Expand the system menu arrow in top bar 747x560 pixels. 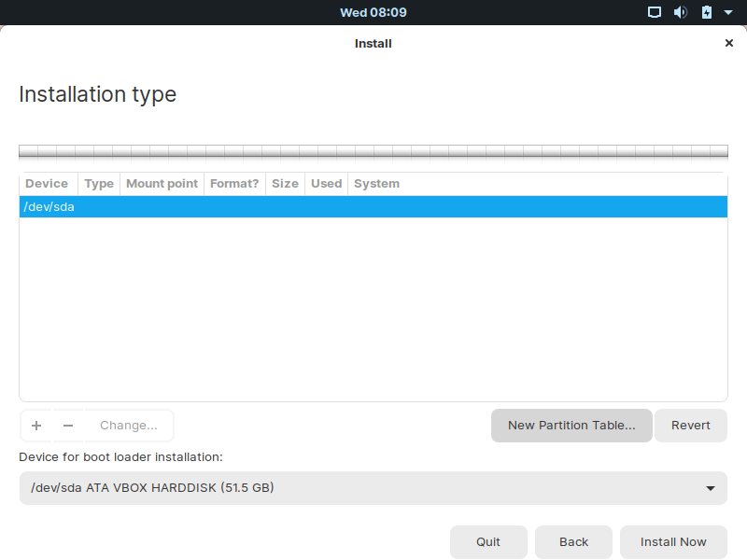tap(729, 13)
